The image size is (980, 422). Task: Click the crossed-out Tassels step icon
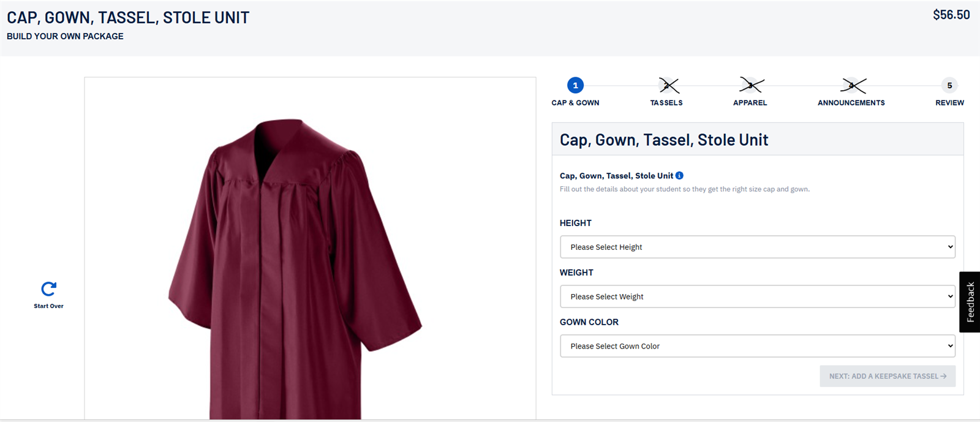click(x=666, y=86)
